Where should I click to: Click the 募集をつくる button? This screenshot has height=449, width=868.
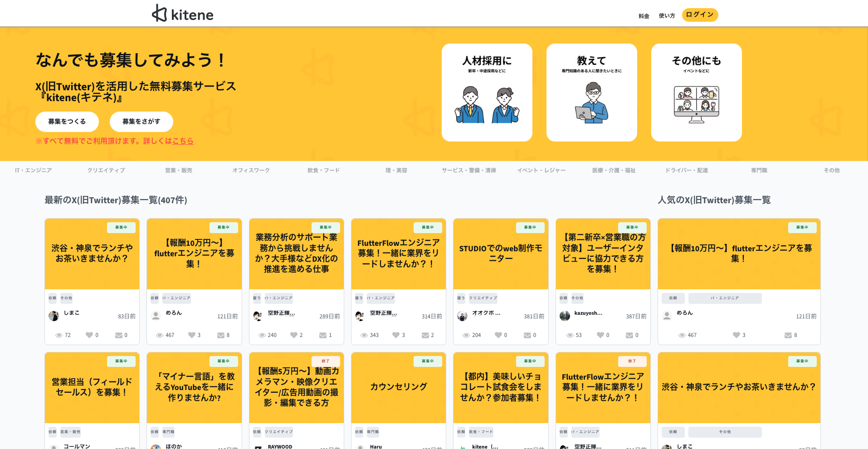coord(67,122)
